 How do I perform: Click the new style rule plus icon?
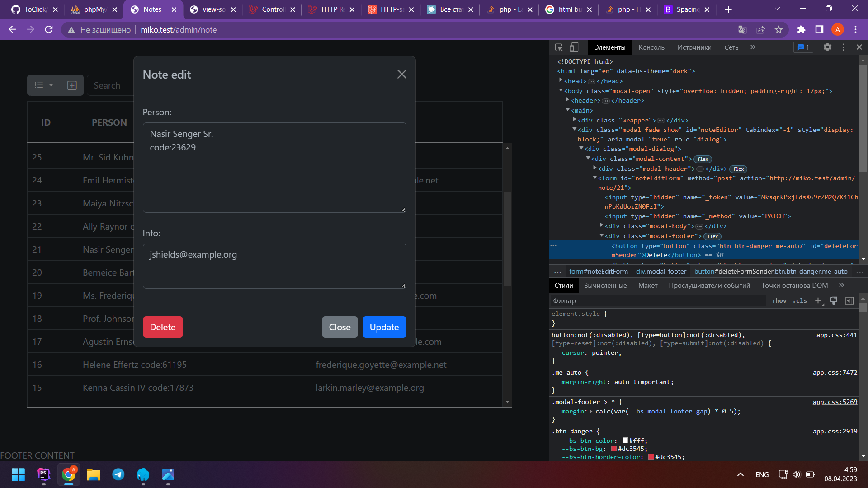(818, 301)
